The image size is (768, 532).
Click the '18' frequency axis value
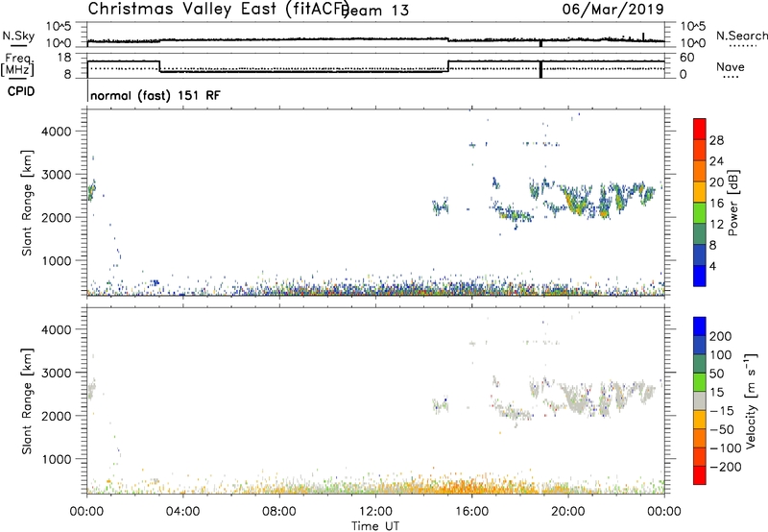coord(64,58)
